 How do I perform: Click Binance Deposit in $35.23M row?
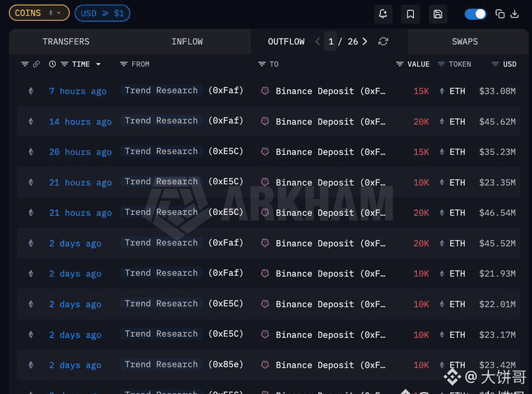330,151
